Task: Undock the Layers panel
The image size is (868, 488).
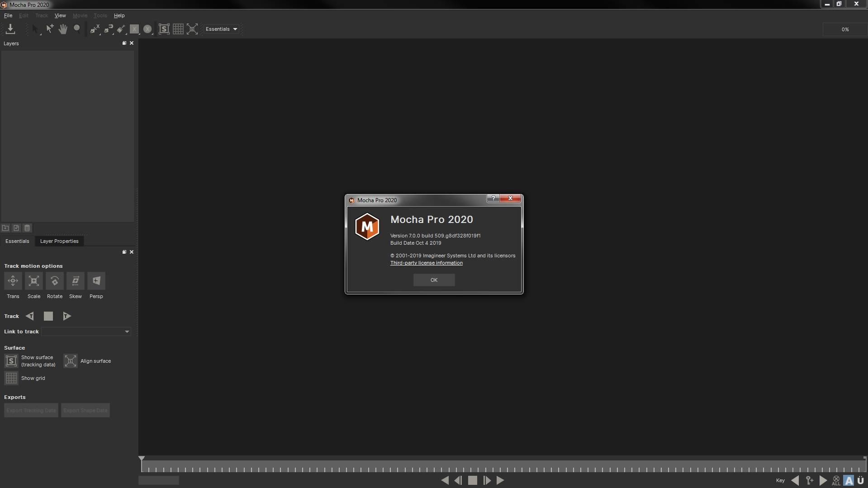Action: [124, 43]
